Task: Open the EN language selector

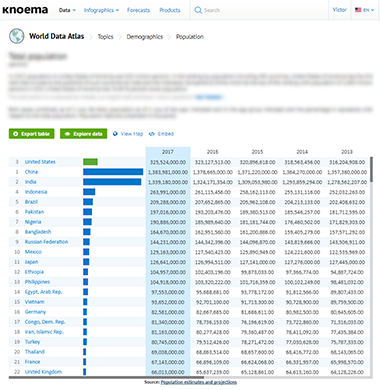Action: pyautogui.click(x=368, y=10)
